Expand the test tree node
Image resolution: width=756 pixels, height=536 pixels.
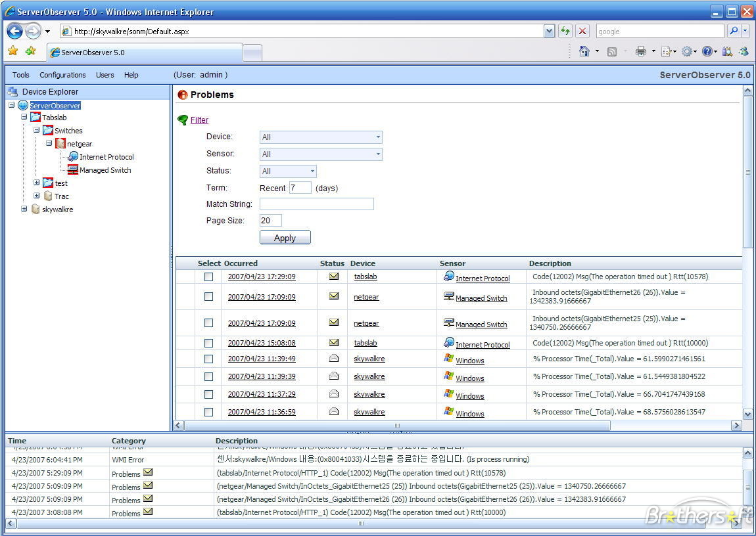click(x=36, y=183)
